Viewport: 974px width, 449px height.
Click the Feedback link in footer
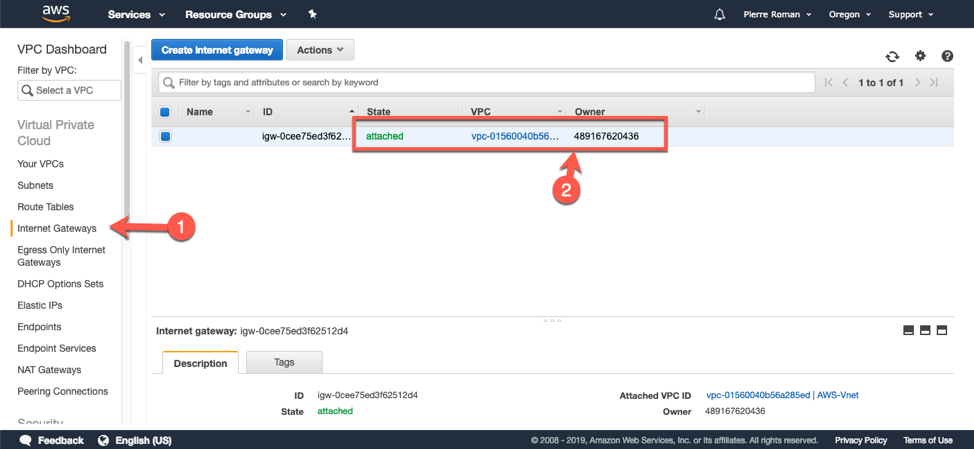61,440
